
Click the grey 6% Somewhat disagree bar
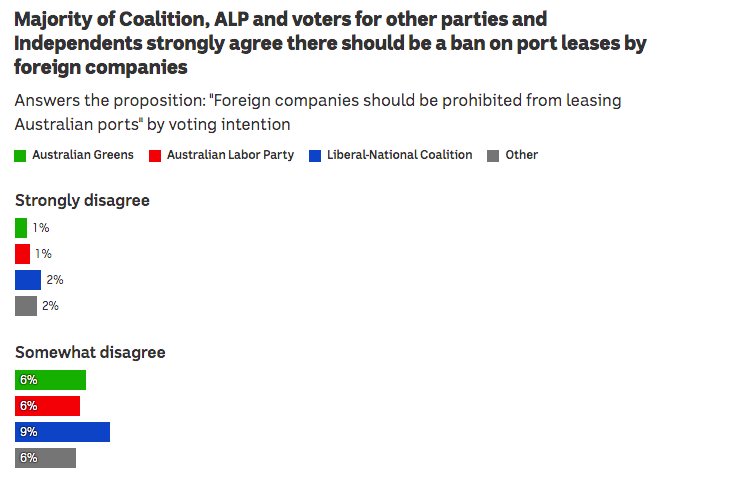(45, 458)
